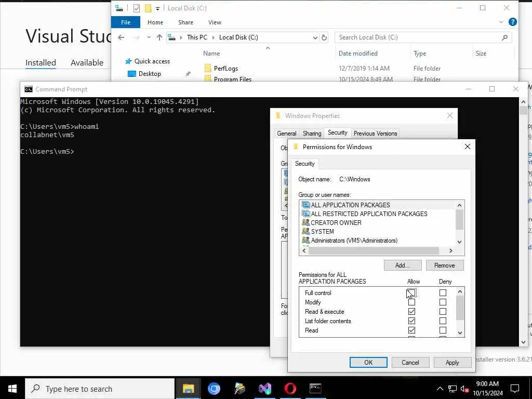This screenshot has height=399, width=532.
Task: Check Deny for Read & execute
Action: [443, 312]
